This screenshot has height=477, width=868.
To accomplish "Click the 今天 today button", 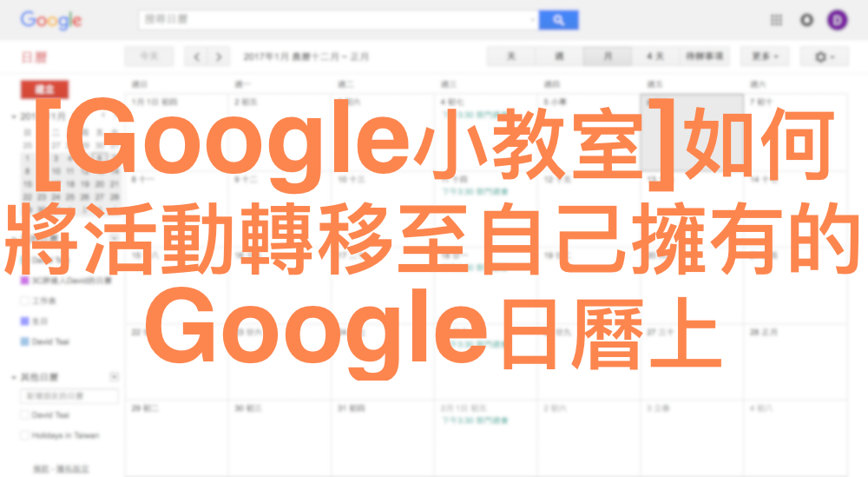I will point(149,56).
